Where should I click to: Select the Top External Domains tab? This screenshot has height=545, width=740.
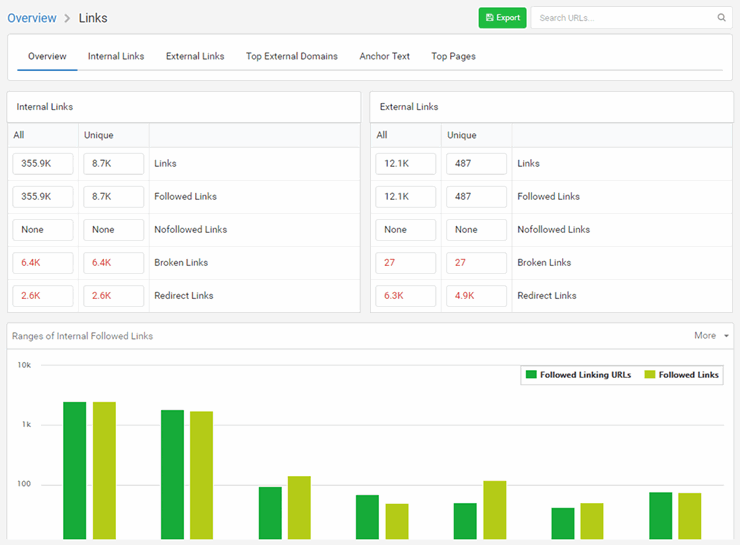click(292, 57)
